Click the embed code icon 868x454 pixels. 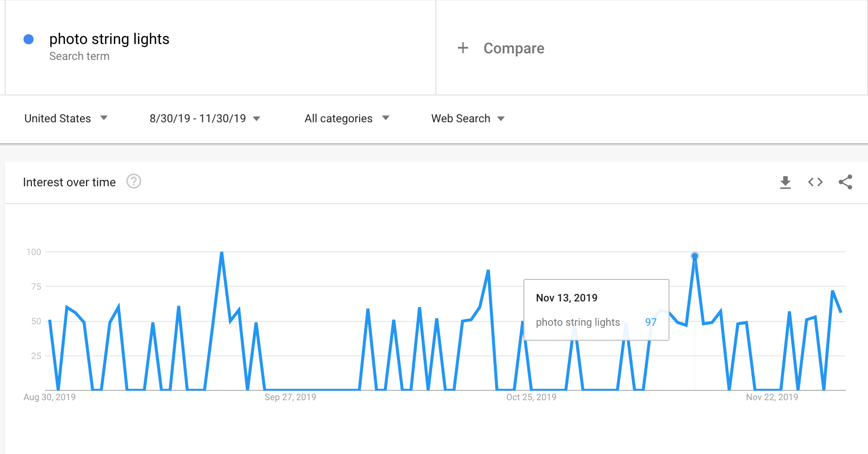click(815, 182)
